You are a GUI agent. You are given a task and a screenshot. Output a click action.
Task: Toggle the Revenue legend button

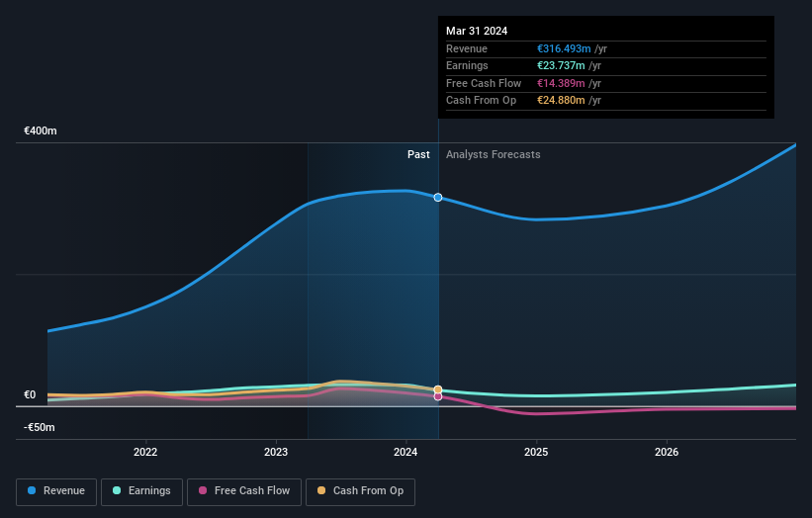(56, 491)
